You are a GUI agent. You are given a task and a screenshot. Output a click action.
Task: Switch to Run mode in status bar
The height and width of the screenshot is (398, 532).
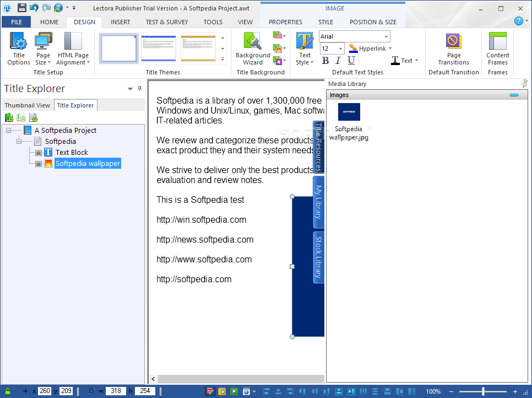[x=222, y=391]
